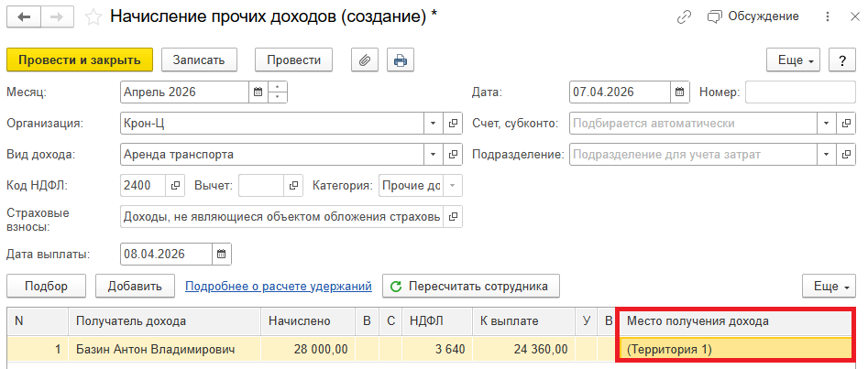Open calendar for Дата выплаты field
This screenshot has height=369, width=868.
click(222, 254)
